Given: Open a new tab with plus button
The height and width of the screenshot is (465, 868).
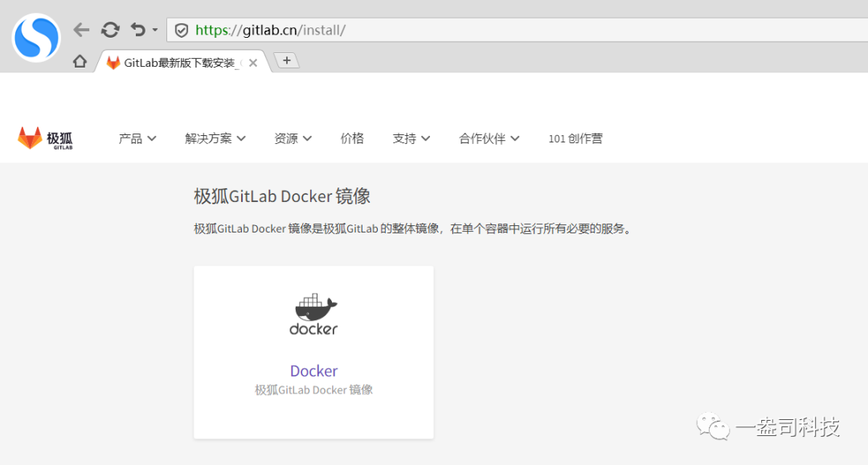Looking at the screenshot, I should tap(287, 60).
